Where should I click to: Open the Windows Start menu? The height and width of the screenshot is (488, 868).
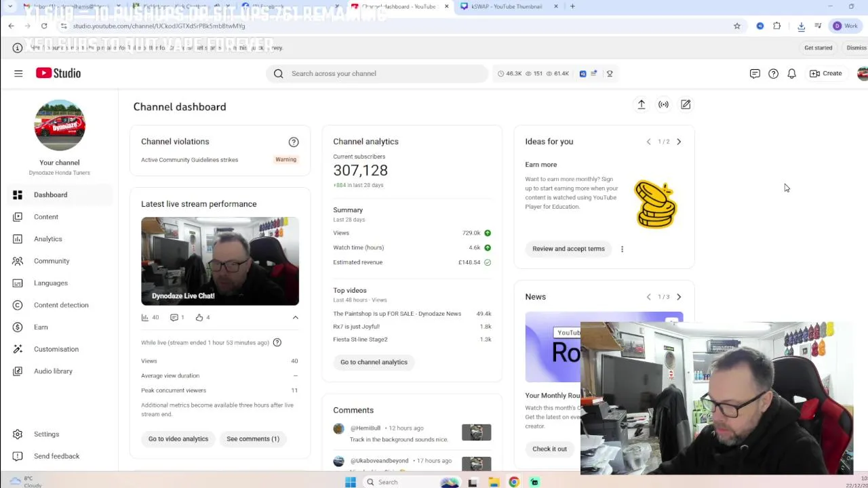tap(351, 482)
